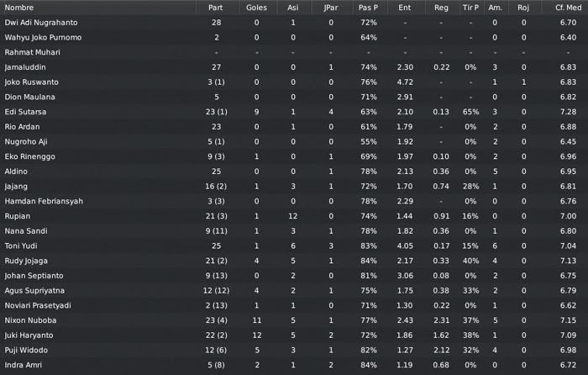Click player name Rahmat Muhari
The image size is (588, 375).
32,52
